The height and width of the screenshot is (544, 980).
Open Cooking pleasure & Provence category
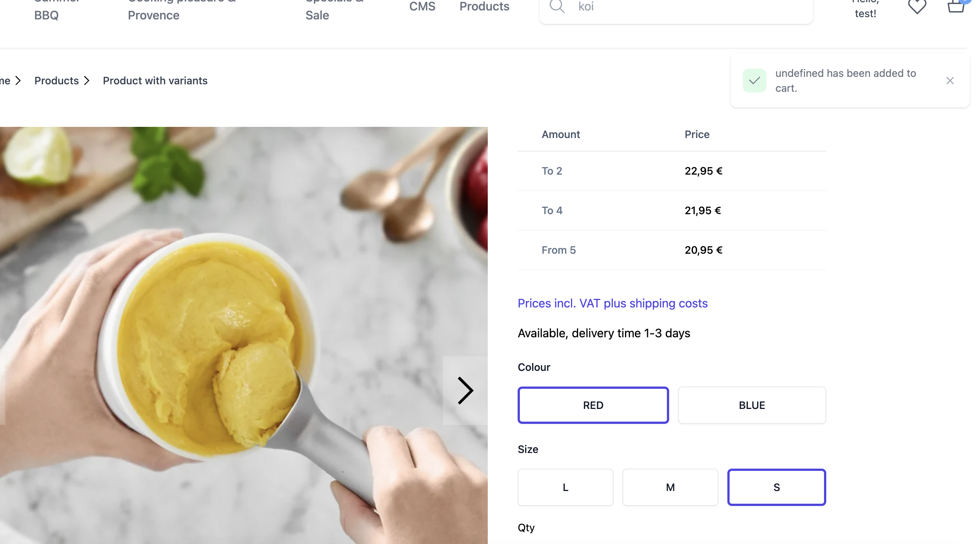[181, 8]
